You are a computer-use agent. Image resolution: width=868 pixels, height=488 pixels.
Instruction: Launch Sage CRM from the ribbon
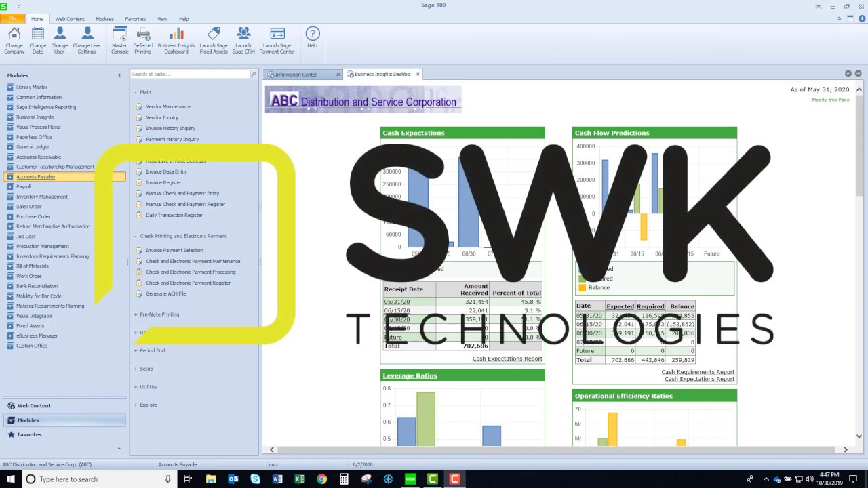(243, 41)
